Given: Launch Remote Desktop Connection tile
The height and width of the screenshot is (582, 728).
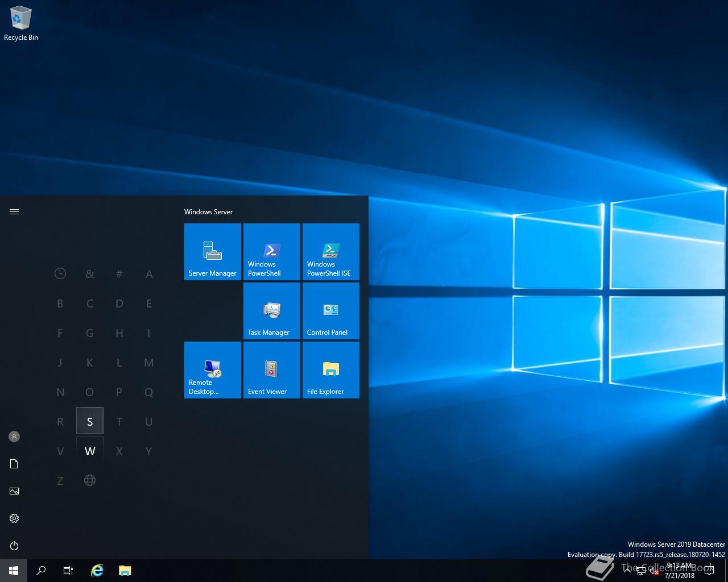Looking at the screenshot, I should click(x=213, y=370).
